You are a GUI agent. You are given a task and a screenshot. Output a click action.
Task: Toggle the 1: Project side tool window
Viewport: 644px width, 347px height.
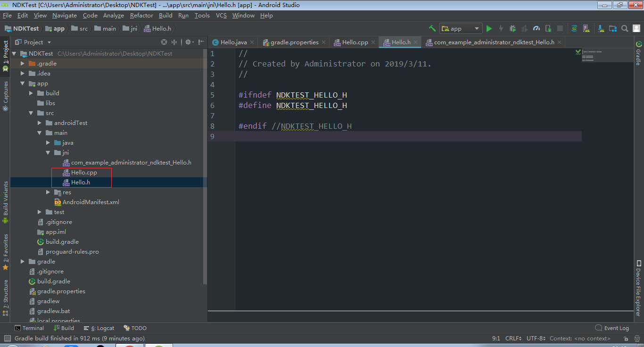(5, 56)
